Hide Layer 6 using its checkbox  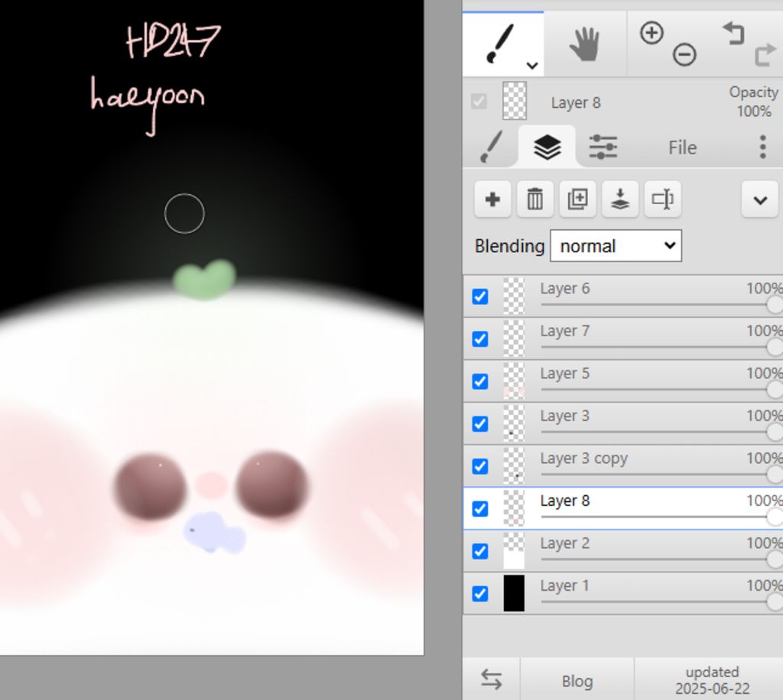[x=480, y=297]
